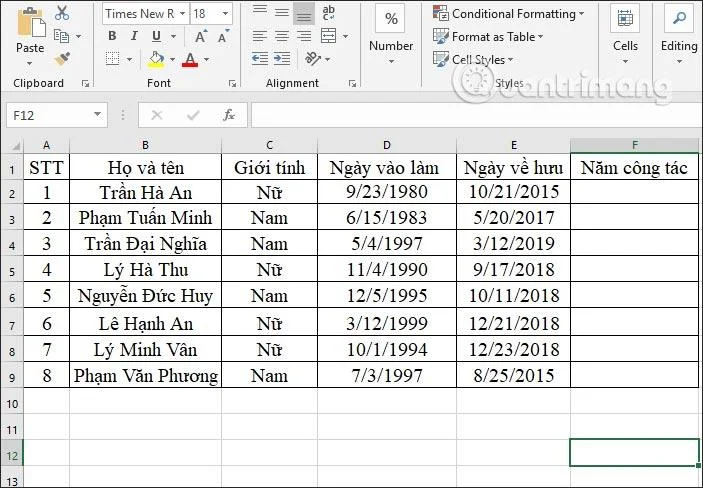Click the Cut scissors icon
The image size is (703, 488).
62,13
